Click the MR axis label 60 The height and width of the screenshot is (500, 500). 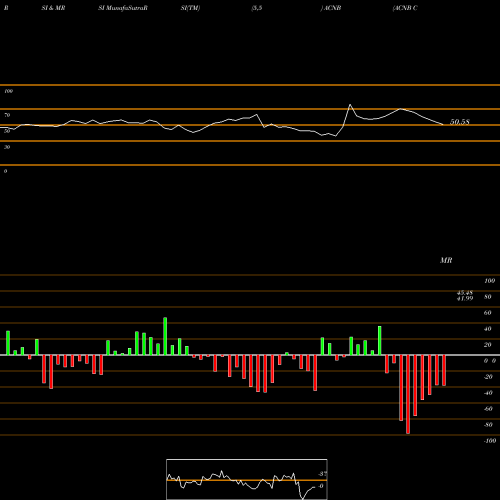[x=487, y=313]
